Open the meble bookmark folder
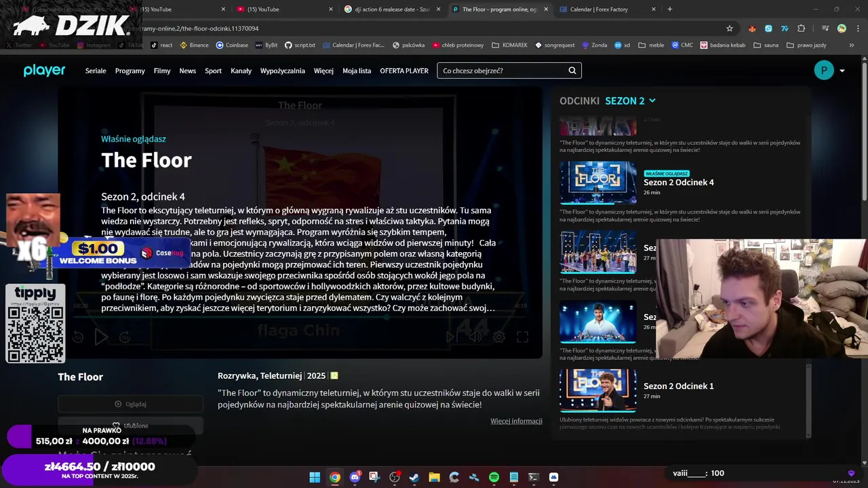Image resolution: width=868 pixels, height=488 pixels. pyautogui.click(x=650, y=45)
